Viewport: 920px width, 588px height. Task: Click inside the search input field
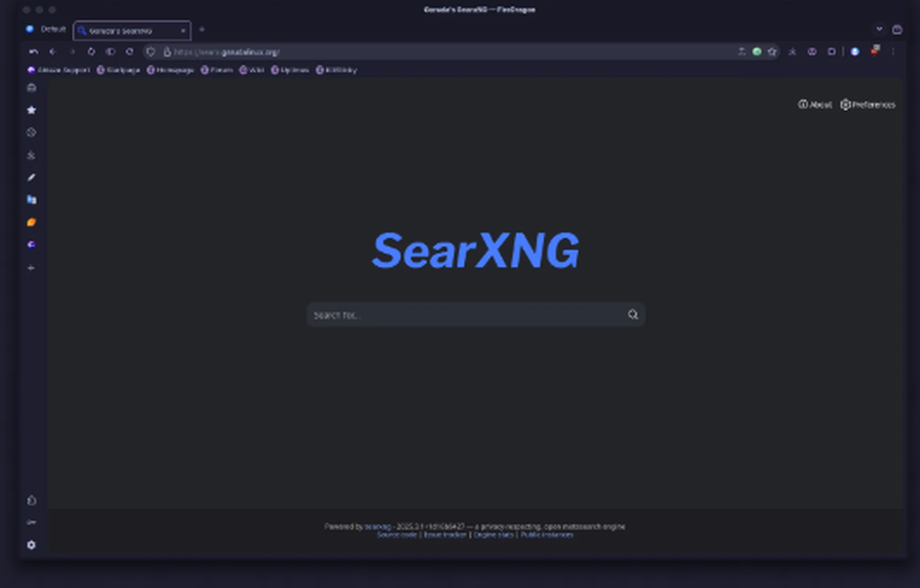(x=460, y=314)
